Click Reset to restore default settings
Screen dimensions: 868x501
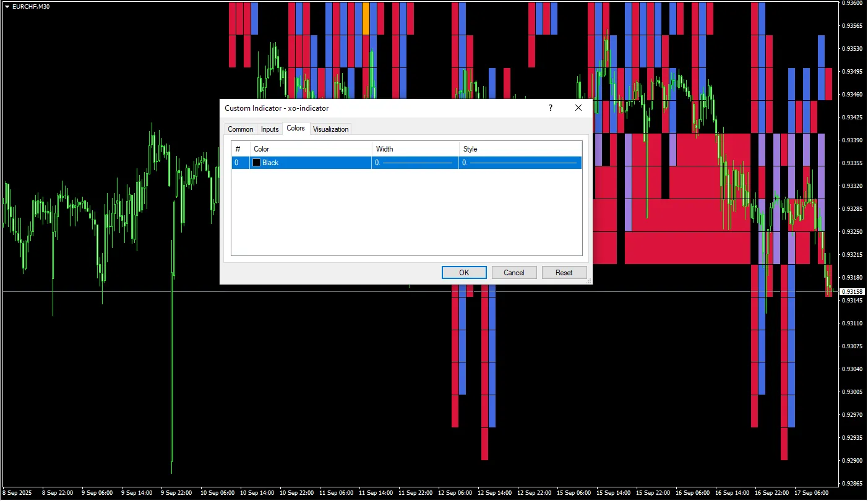564,273
